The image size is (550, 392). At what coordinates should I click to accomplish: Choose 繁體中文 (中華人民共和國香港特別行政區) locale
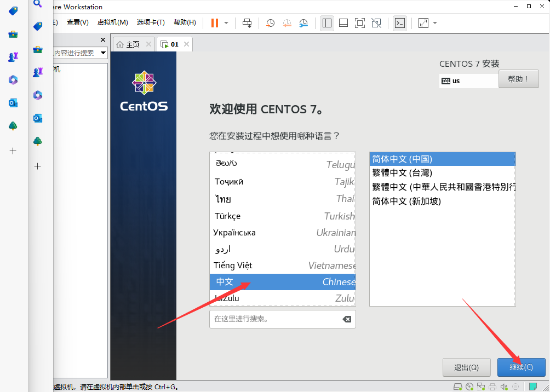pyautogui.click(x=442, y=187)
